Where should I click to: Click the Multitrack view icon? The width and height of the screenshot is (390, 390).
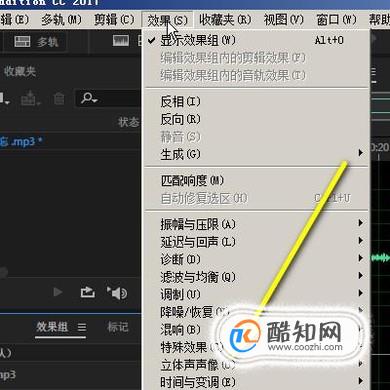[x=22, y=42]
